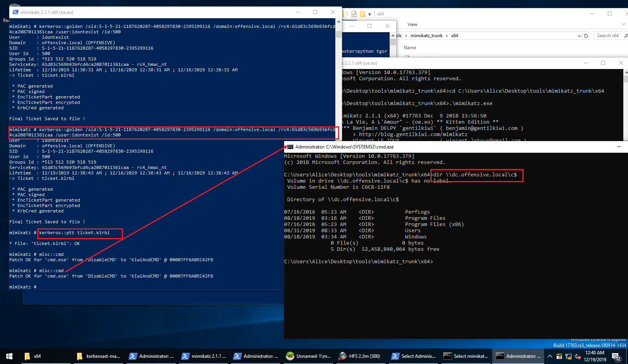Open Select Adminis... PowerShell taskbar button
This screenshot has width=628, height=364.
tap(413, 356)
